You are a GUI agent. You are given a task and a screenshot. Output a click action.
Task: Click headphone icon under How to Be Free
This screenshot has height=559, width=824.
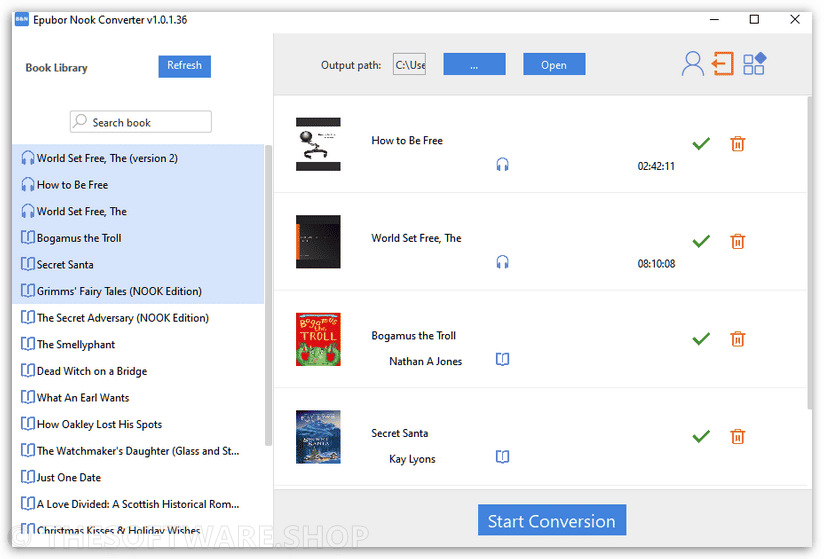(x=502, y=164)
